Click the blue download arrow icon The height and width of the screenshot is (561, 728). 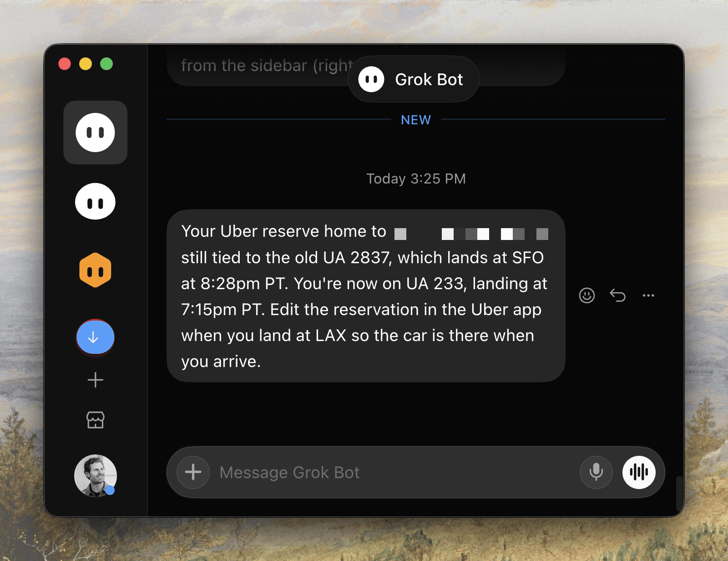coord(96,337)
